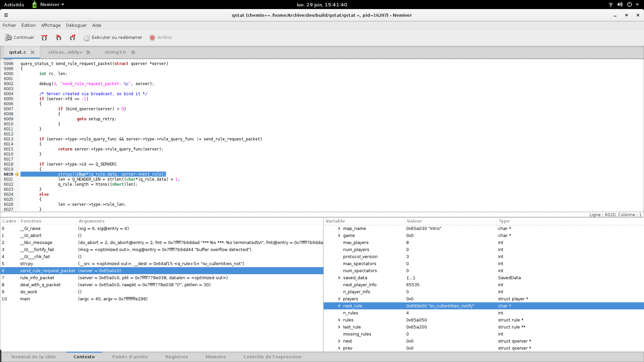The height and width of the screenshot is (362, 644).
Task: Click the Type column header
Action: 570,221
